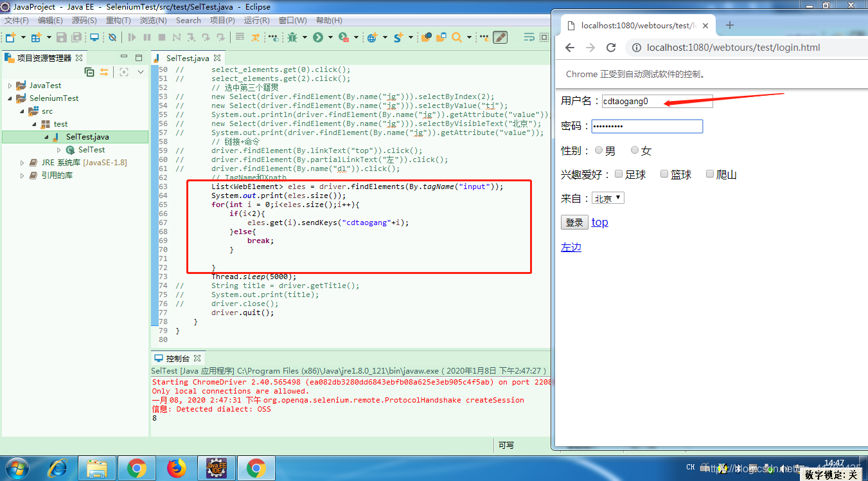This screenshot has height=481, width=868.
Task: Open Firefox from the taskbar
Action: pyautogui.click(x=176, y=468)
